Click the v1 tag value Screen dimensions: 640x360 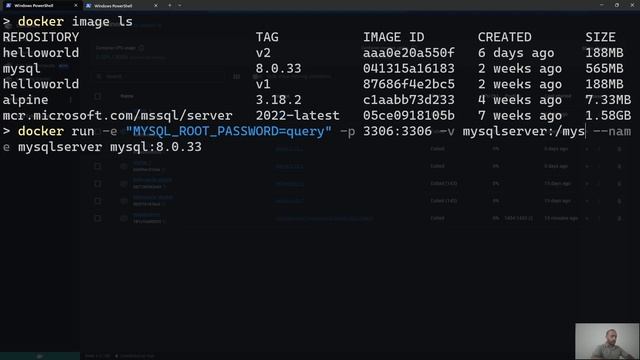point(263,84)
